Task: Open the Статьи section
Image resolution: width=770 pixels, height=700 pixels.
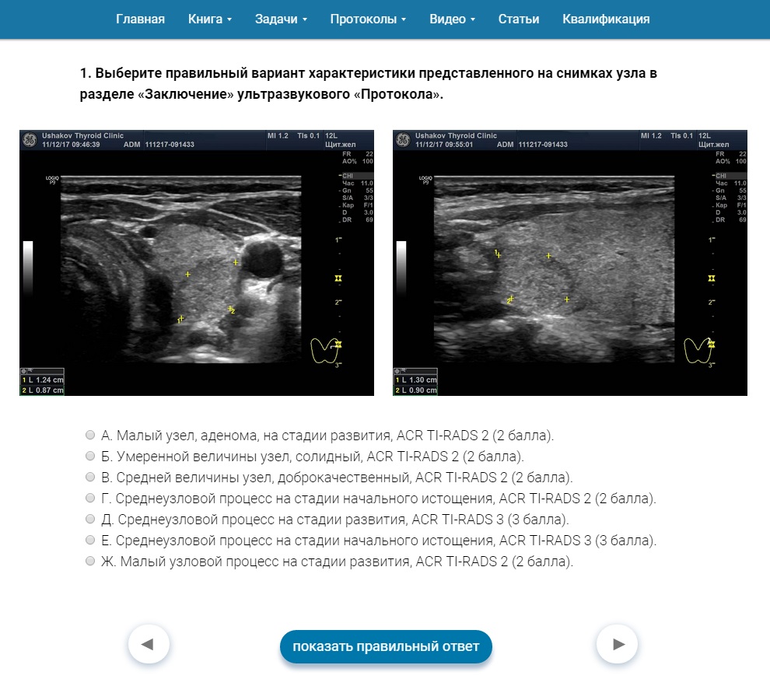Action: [518, 19]
